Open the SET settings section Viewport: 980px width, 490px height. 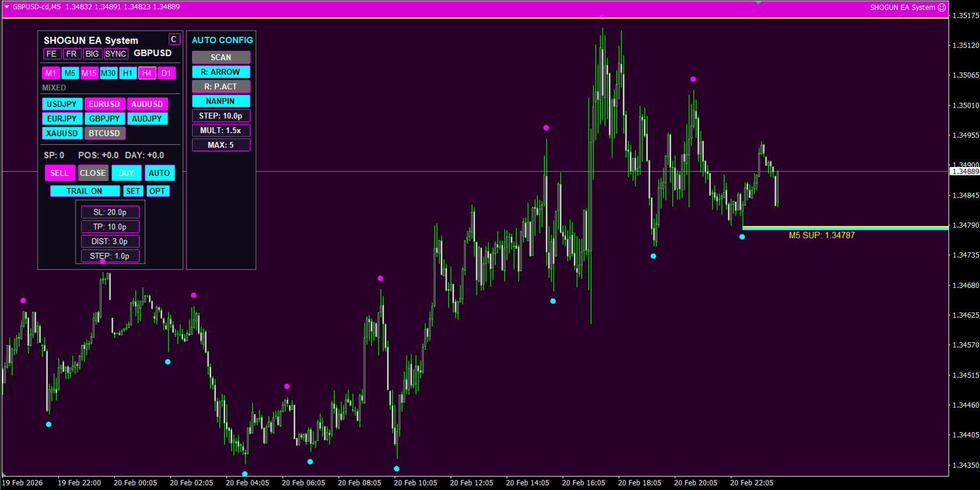point(133,191)
